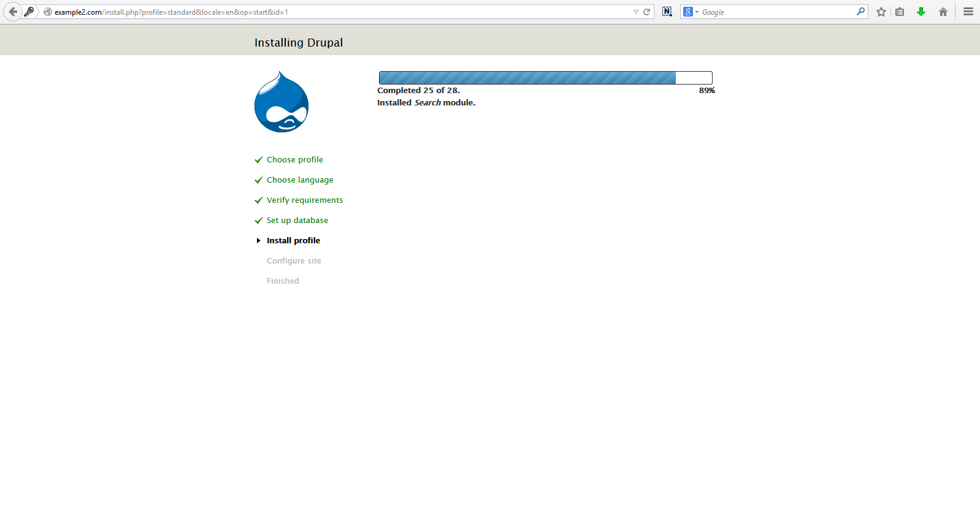This screenshot has height=508, width=980.
Task: Click the key icon beside the address bar
Action: [29, 12]
